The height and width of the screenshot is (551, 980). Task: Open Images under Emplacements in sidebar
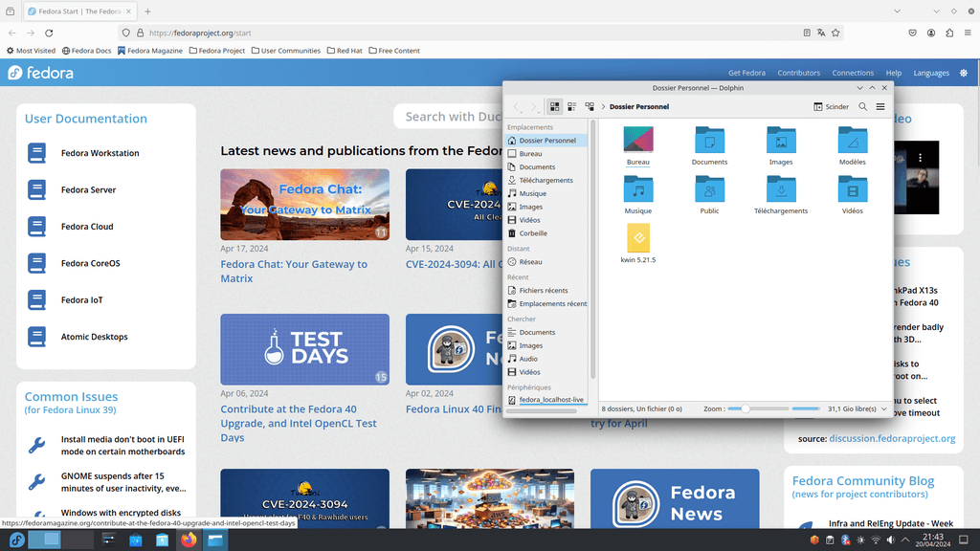pos(546,207)
